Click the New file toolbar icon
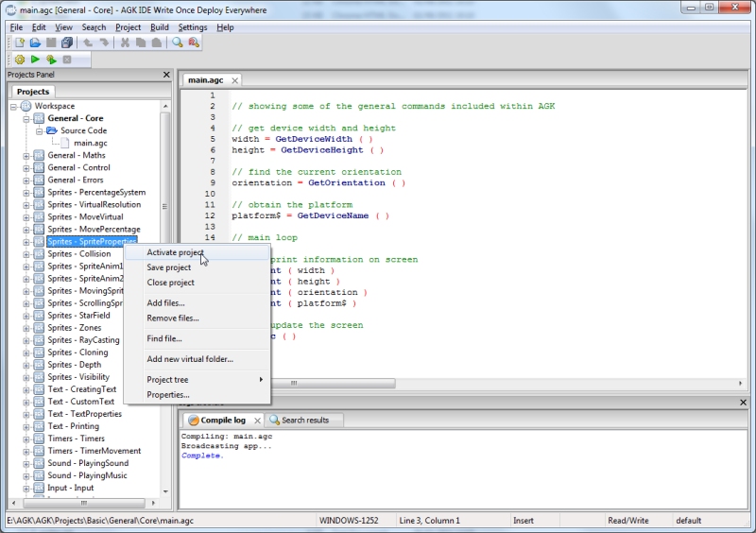Screen dimensions: 756x533 tap(20, 43)
